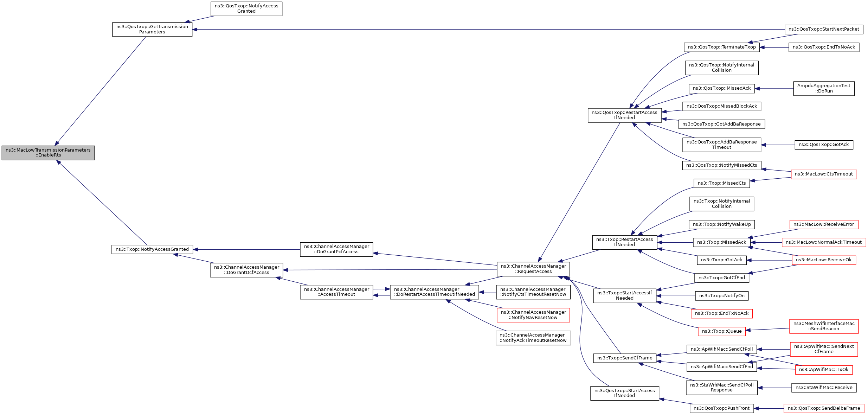
Task: Open ns3::MacLow::ReceiveOk node
Action: tap(823, 260)
